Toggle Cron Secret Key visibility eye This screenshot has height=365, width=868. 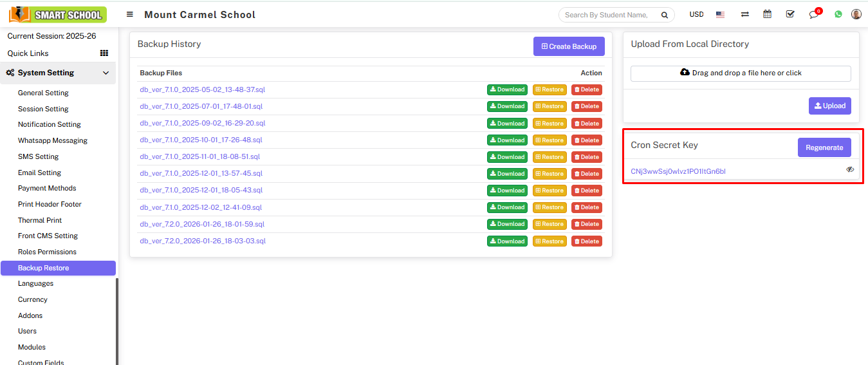tap(850, 169)
